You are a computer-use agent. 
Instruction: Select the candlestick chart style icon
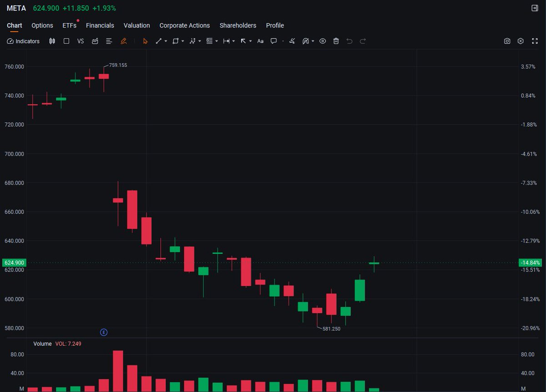coord(52,41)
